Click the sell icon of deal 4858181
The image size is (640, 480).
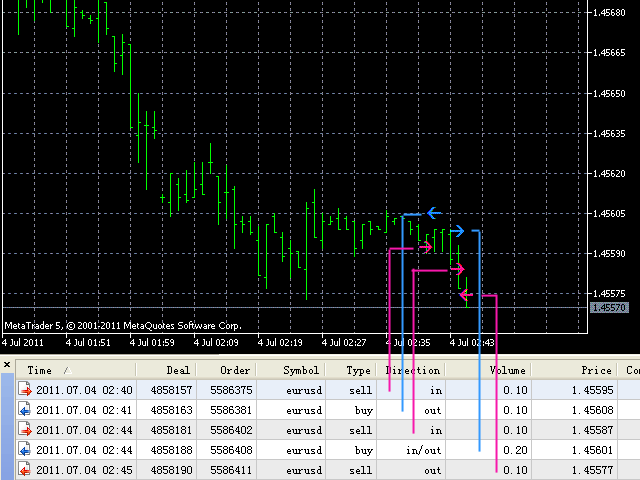point(24,429)
